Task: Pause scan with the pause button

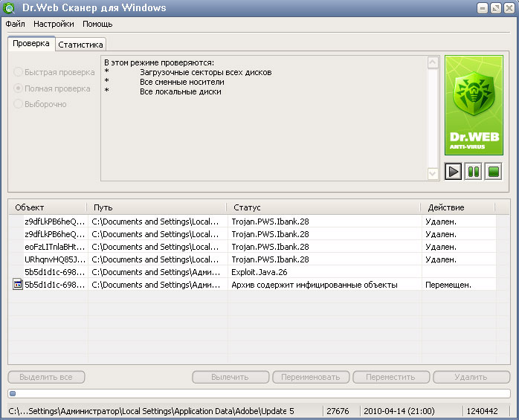Action: pos(474,172)
